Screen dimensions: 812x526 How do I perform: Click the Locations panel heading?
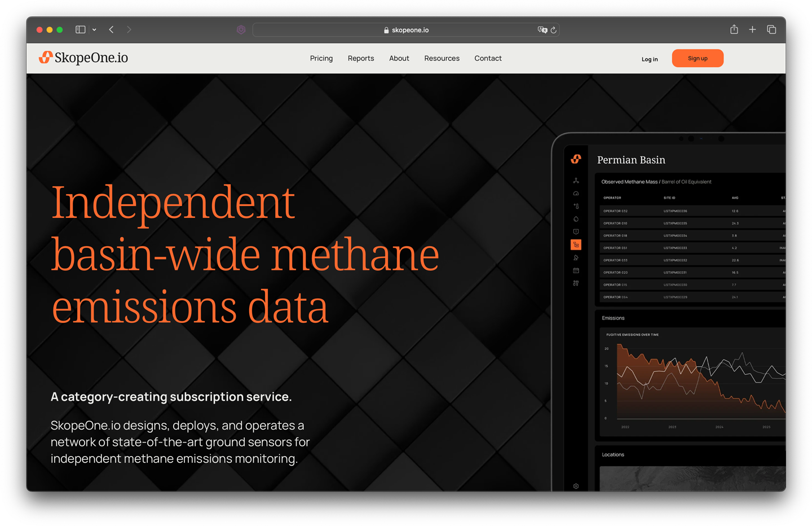pos(613,455)
